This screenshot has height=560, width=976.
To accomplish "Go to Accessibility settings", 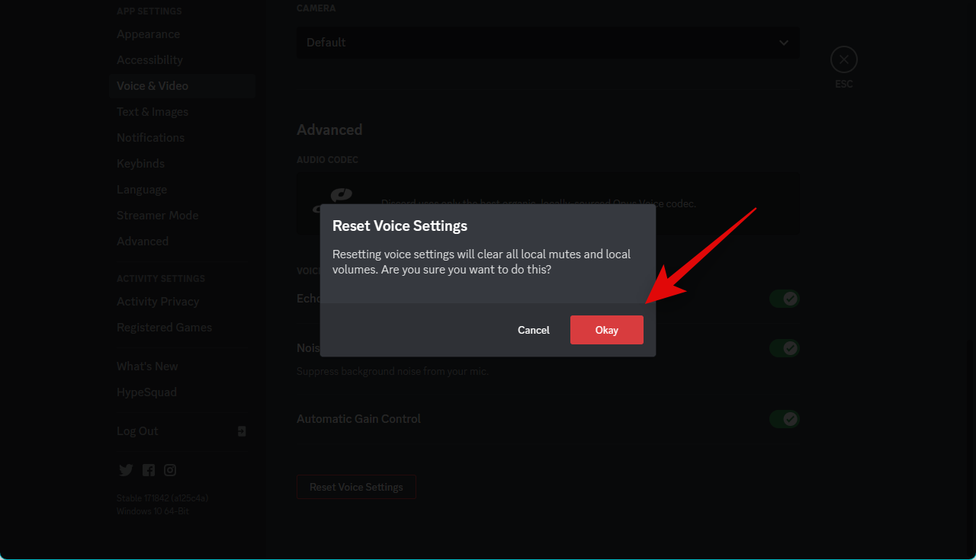I will [149, 60].
